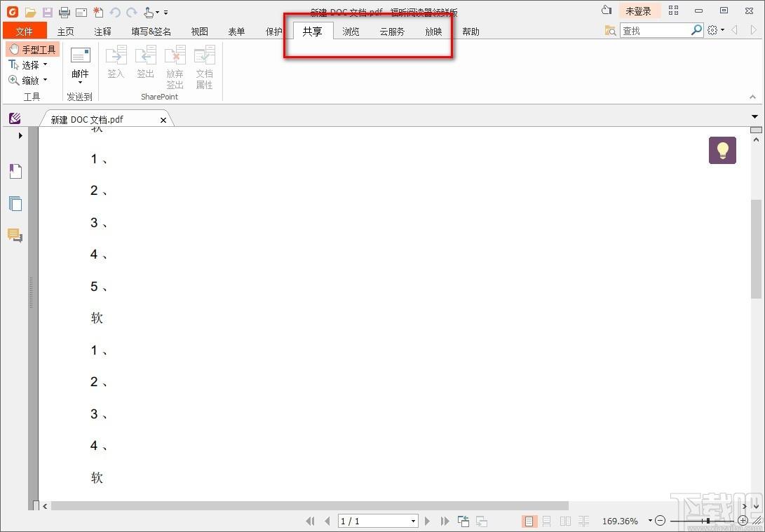
Task: Enable single page view mode
Action: coord(529,521)
